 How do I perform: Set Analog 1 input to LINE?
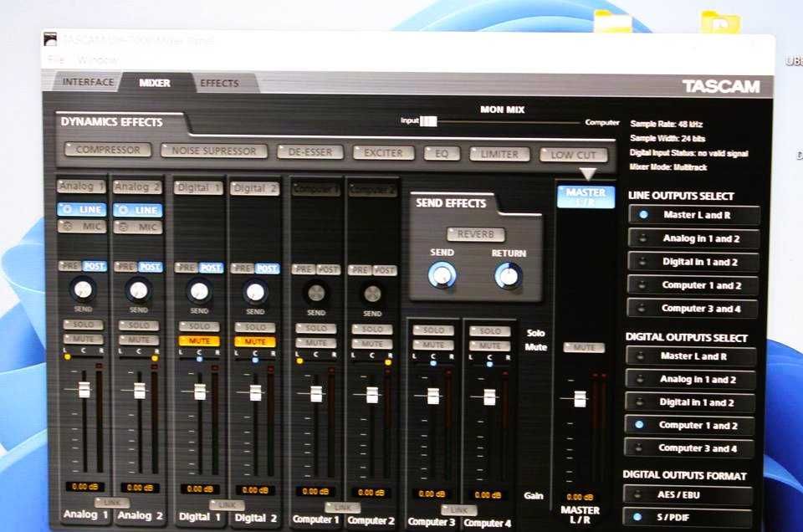[82, 209]
